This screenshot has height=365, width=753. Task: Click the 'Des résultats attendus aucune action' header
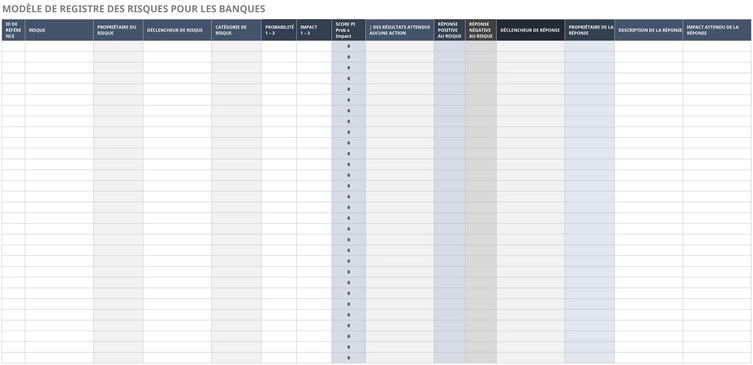click(x=400, y=30)
